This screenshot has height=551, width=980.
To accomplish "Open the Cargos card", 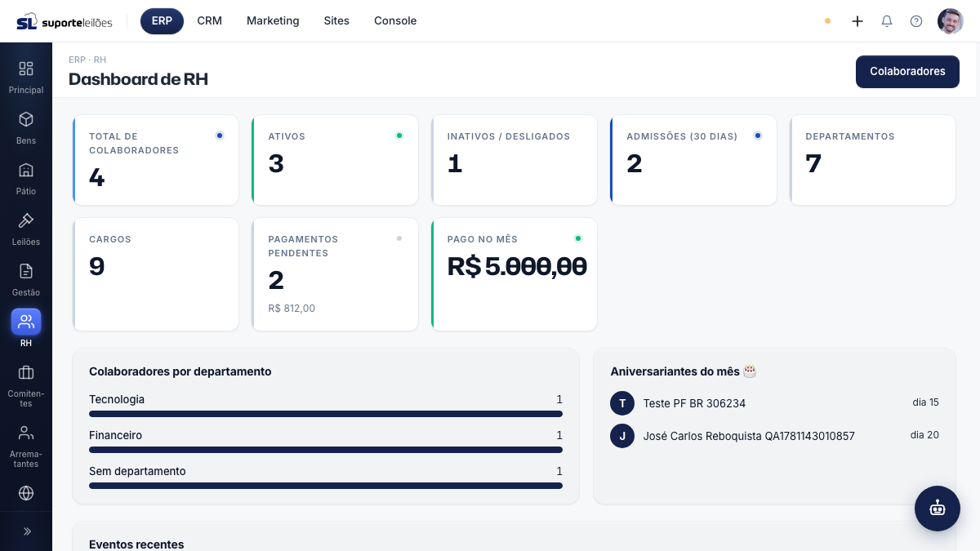I will tap(156, 274).
